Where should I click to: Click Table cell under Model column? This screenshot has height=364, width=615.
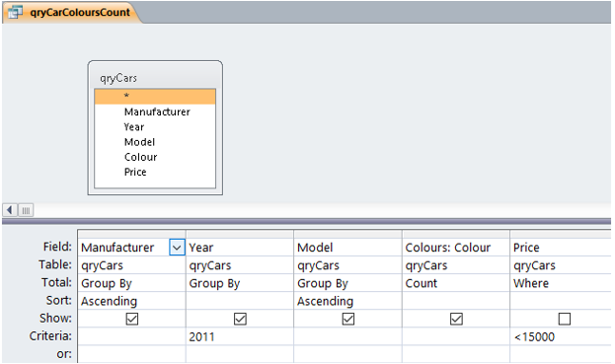click(x=347, y=265)
